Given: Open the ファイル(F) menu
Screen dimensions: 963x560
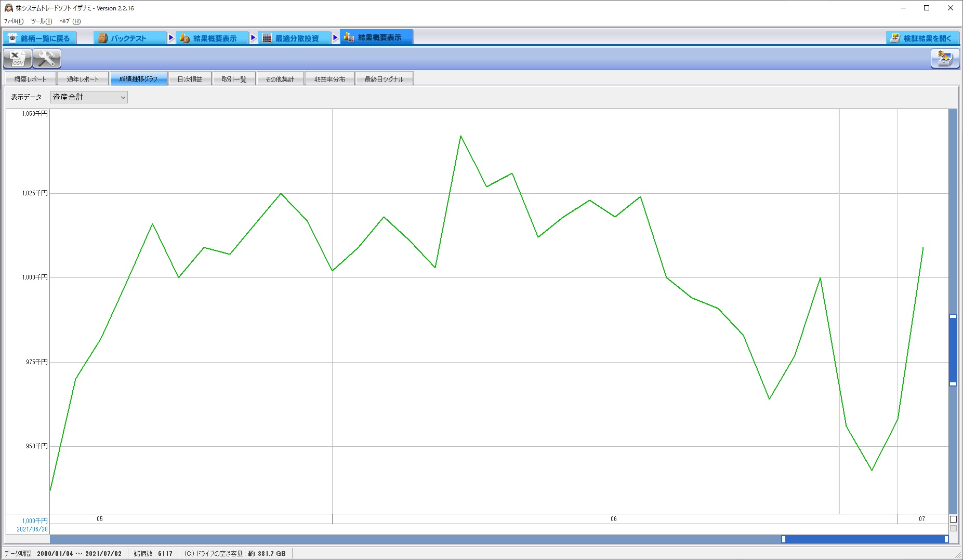Looking at the screenshot, I should click(14, 21).
